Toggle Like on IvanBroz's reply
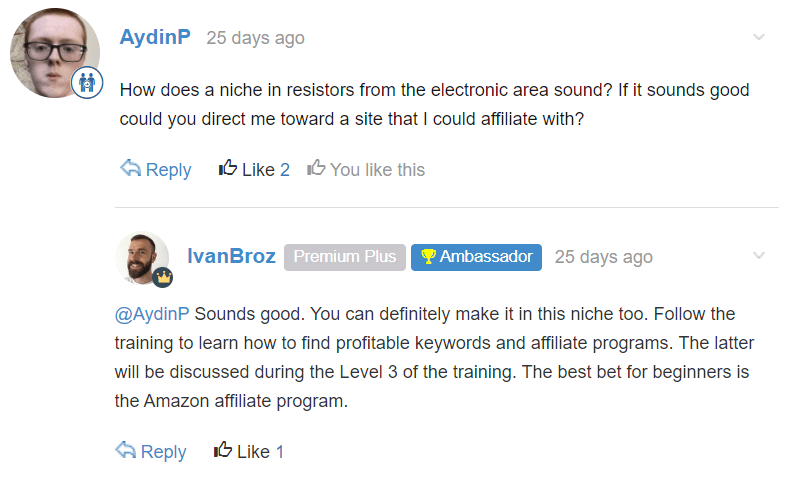805x477 pixels. [248, 451]
